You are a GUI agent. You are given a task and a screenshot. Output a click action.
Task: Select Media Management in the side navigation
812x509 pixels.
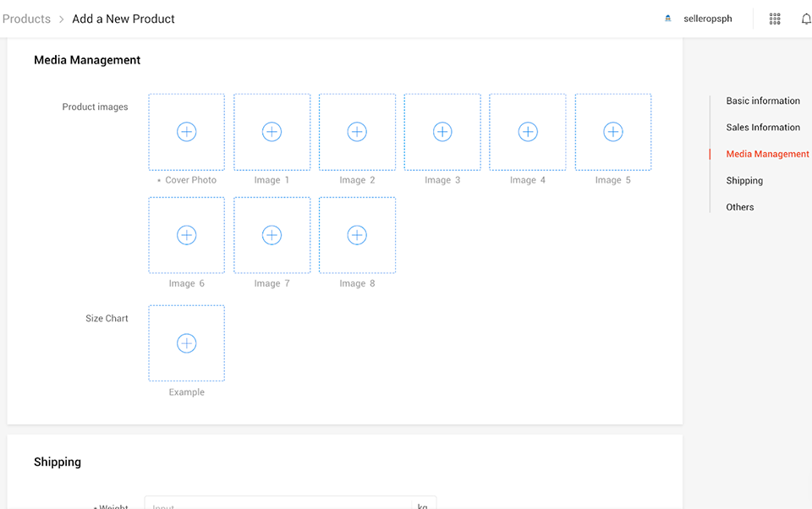pyautogui.click(x=767, y=154)
